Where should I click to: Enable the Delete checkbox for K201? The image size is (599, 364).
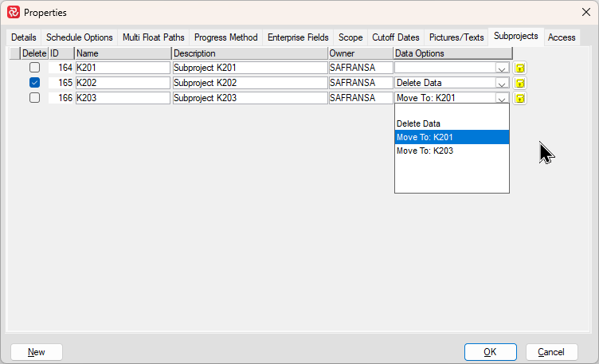(34, 68)
